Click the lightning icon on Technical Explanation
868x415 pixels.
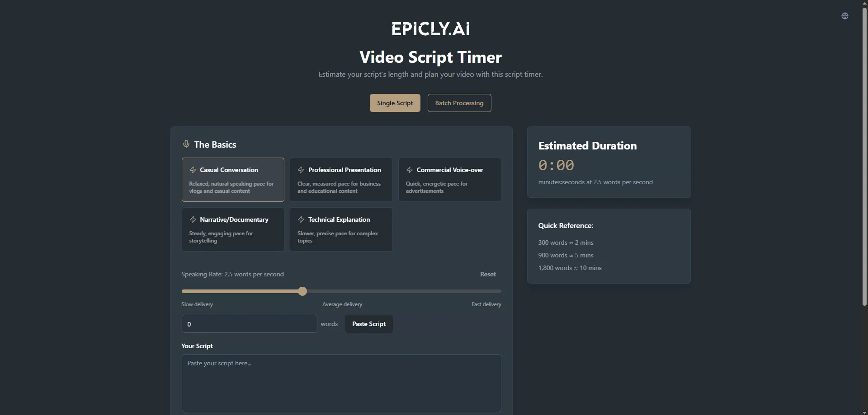tap(301, 219)
